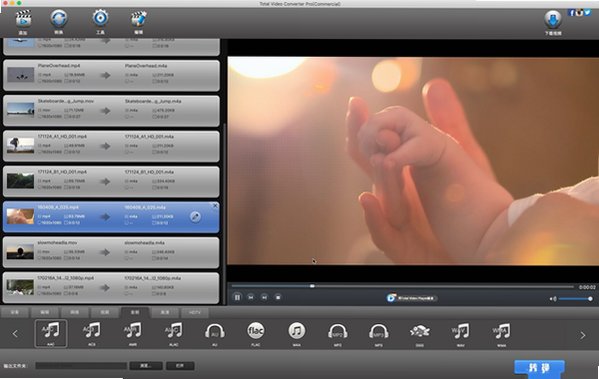Image resolution: width=599 pixels, height=379 pixels.
Task: Click thumbnail of slowmoheadla sunset clip
Action: click(x=21, y=253)
